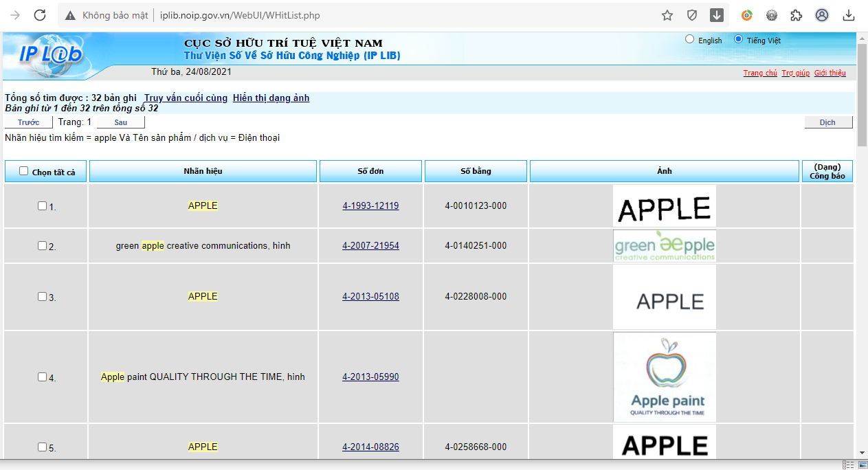
Task: Check the box for record 4
Action: click(x=42, y=377)
